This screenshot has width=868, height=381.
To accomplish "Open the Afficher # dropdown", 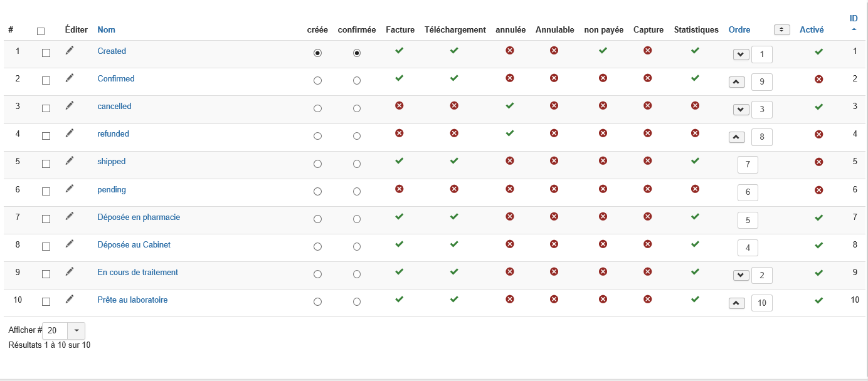I will (x=77, y=330).
